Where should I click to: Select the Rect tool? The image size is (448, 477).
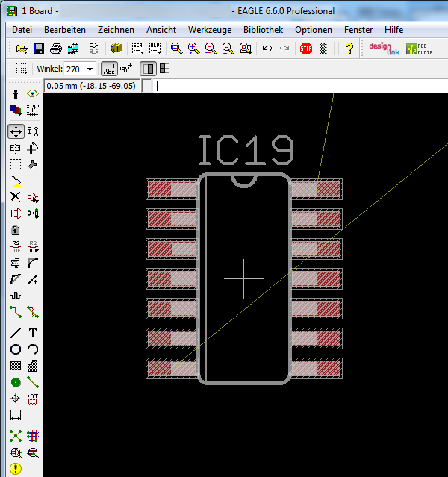(x=16, y=366)
